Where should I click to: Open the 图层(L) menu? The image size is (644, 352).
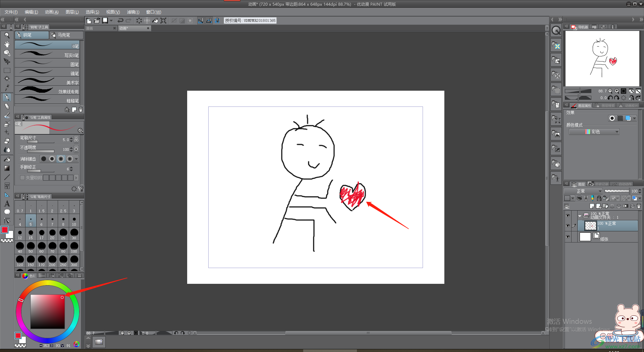coord(72,12)
